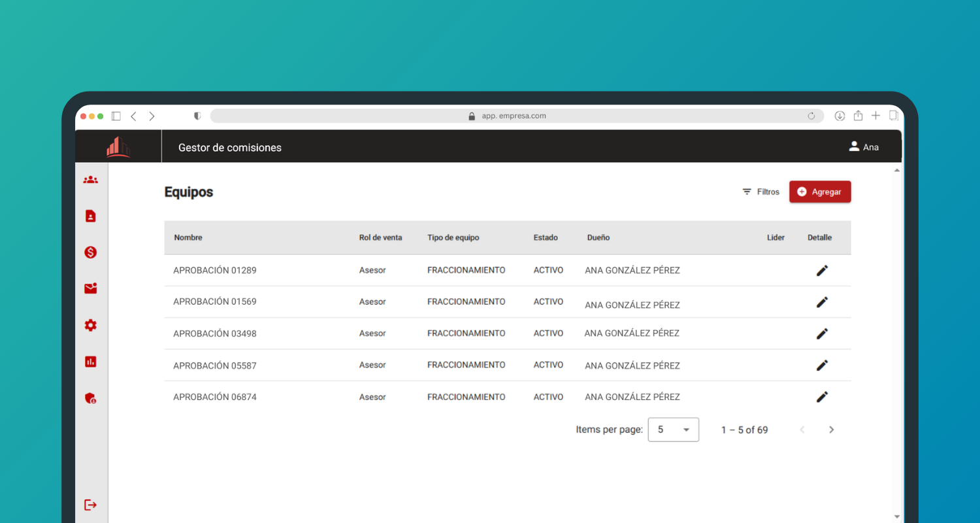
Task: Click the browser address bar
Action: coord(514,116)
